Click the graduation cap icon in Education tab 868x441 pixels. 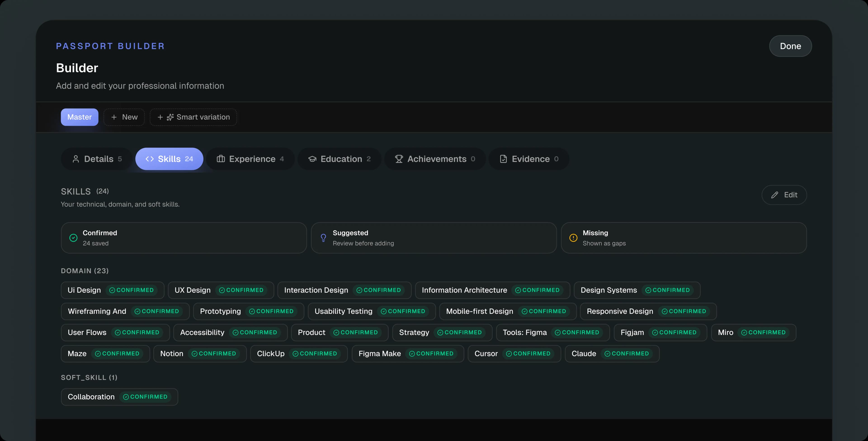[x=312, y=159]
